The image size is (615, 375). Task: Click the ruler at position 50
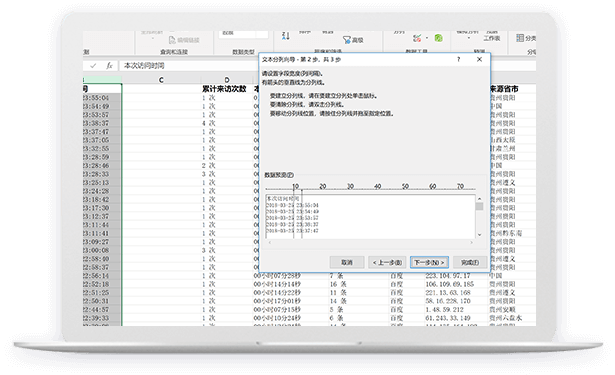click(x=405, y=186)
